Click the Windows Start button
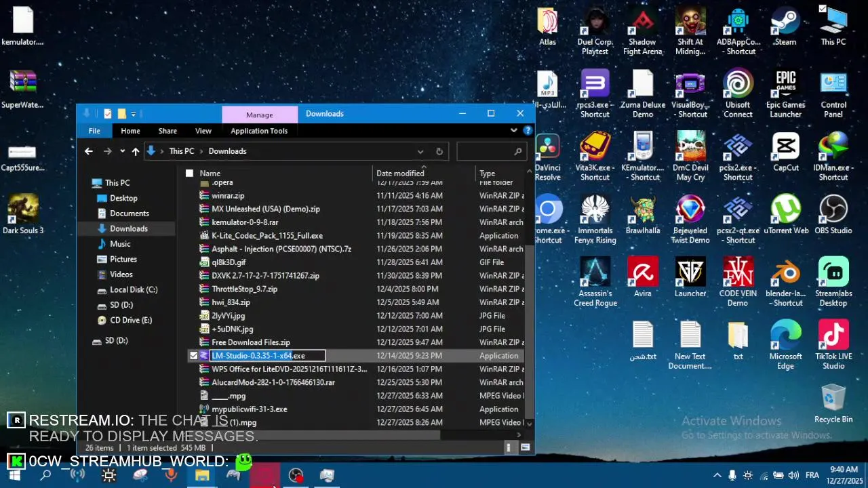 click(x=14, y=475)
